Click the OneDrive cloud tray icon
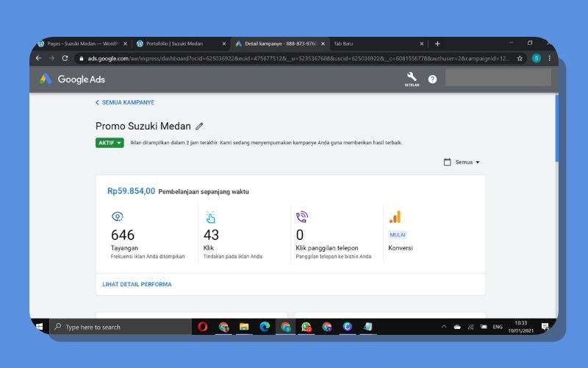588x368 pixels. 457,327
